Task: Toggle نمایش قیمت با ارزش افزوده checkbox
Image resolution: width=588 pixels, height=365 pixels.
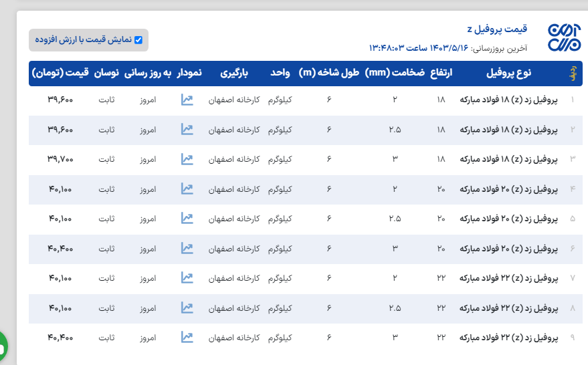Action: 138,40
